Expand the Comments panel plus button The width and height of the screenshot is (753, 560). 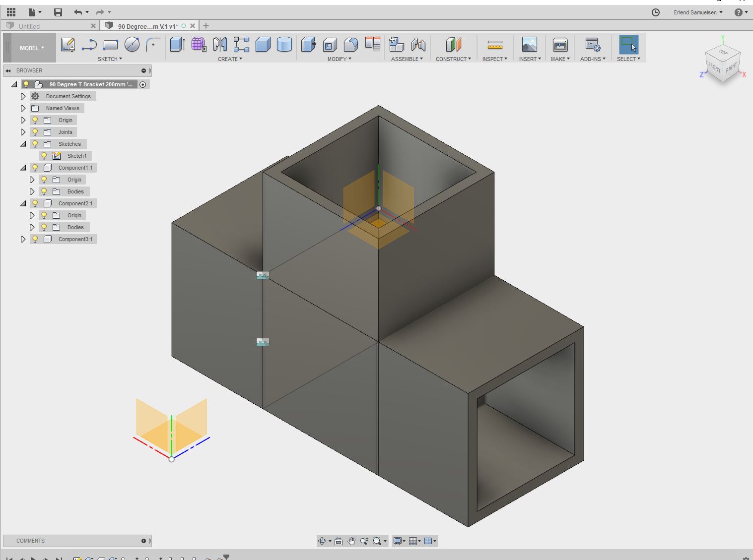pyautogui.click(x=143, y=541)
